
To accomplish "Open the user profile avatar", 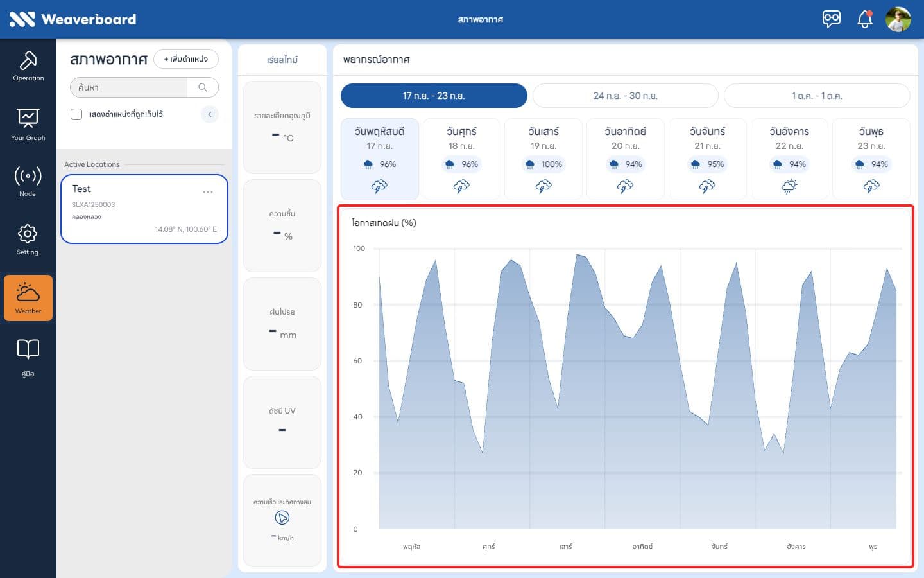I will point(898,19).
